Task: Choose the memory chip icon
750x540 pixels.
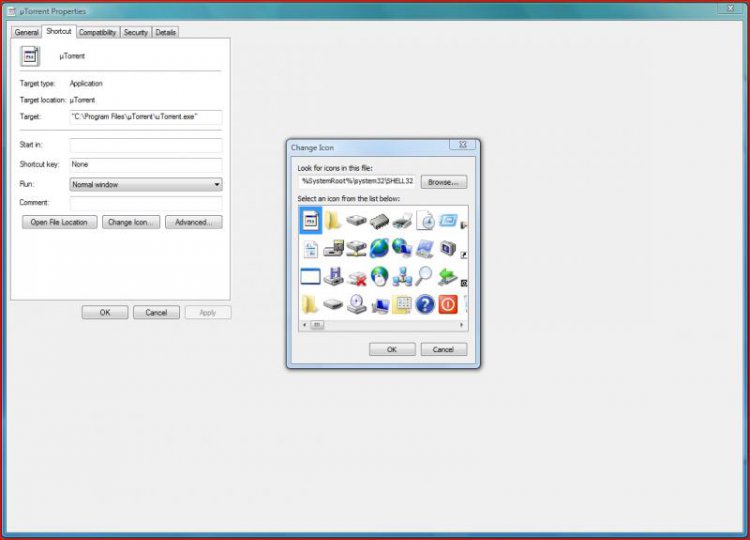Action: [x=379, y=221]
